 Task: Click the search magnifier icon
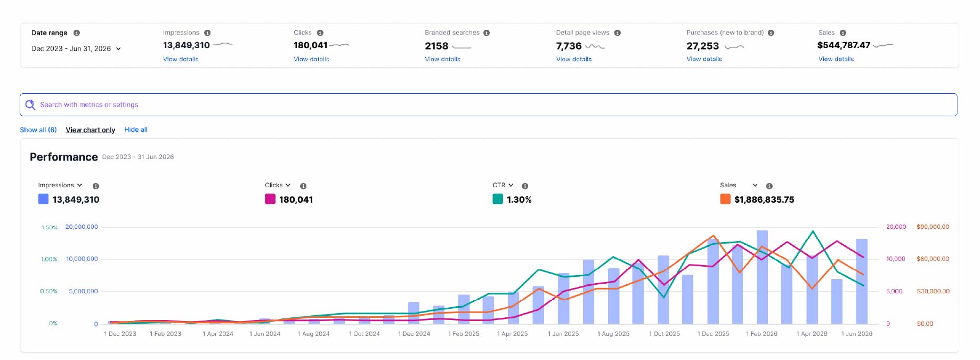click(x=30, y=105)
